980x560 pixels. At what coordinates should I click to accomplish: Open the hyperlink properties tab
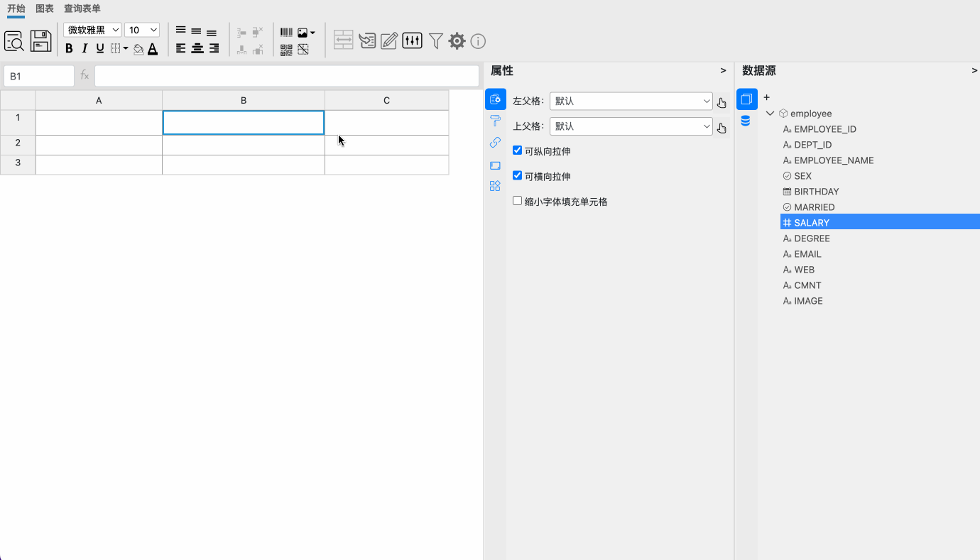click(x=496, y=143)
